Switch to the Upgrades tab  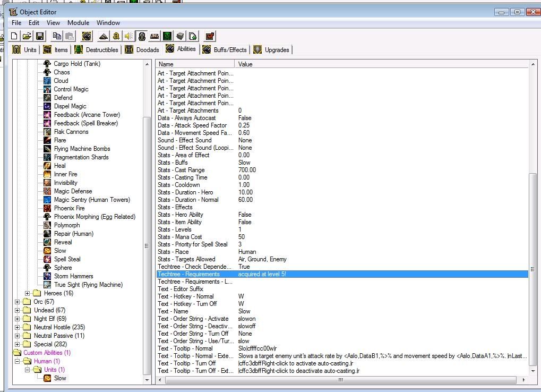[271, 50]
